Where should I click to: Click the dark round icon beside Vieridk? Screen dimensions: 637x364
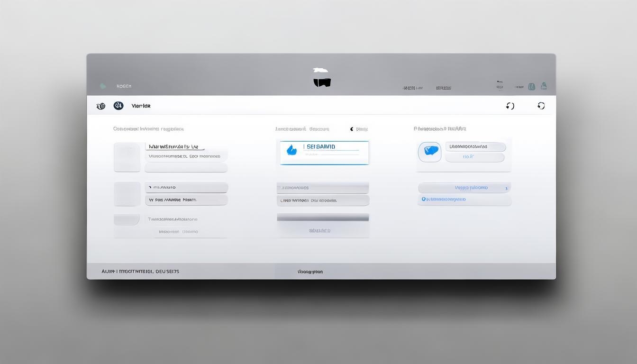(x=118, y=106)
